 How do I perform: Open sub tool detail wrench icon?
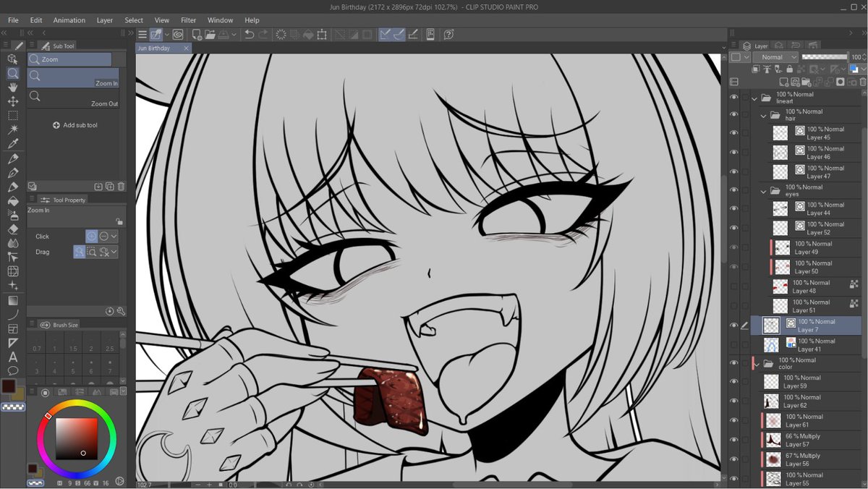point(121,311)
